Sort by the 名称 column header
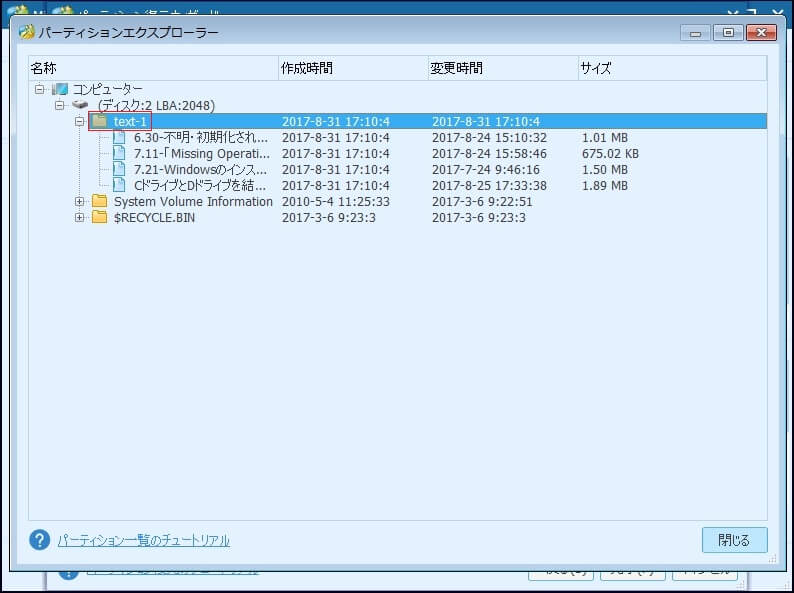 click(153, 68)
